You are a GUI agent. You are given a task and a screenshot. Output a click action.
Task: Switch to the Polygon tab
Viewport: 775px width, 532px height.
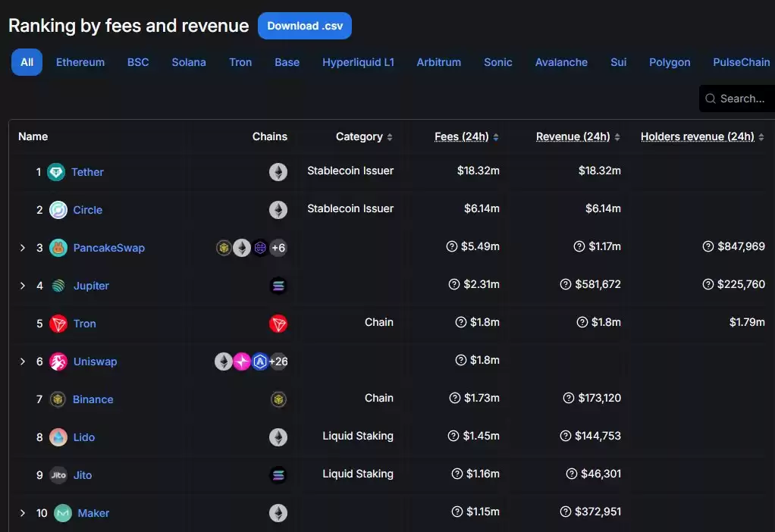[670, 62]
